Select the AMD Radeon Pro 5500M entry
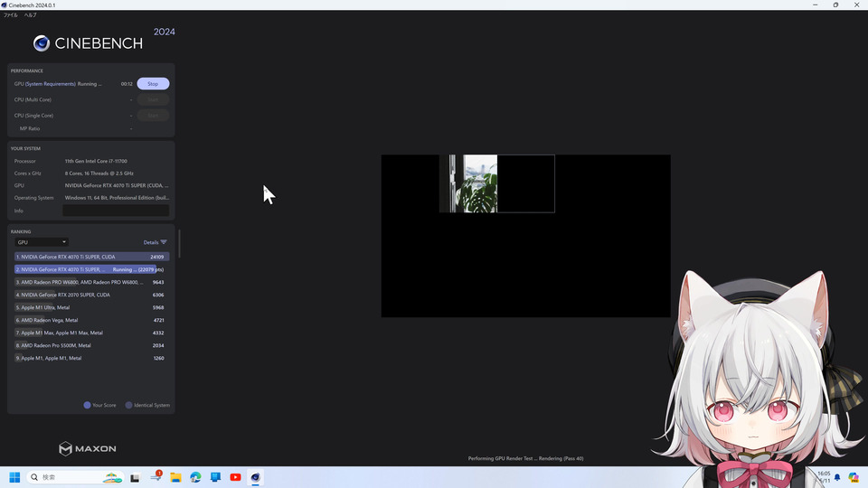Image resolution: width=868 pixels, height=488 pixels. point(92,345)
